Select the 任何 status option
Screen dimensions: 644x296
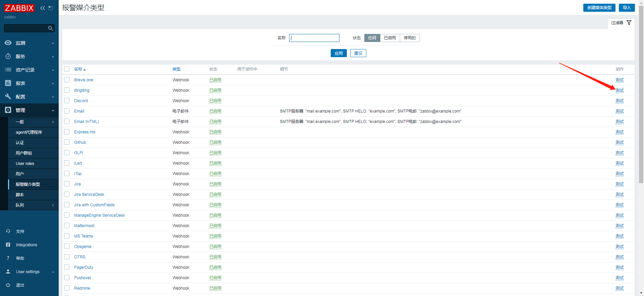(372, 38)
